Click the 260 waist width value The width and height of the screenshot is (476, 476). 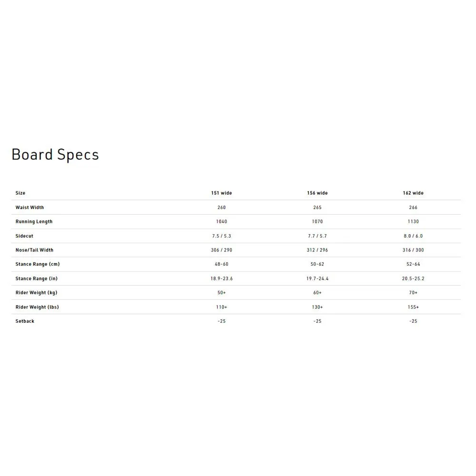221,208
